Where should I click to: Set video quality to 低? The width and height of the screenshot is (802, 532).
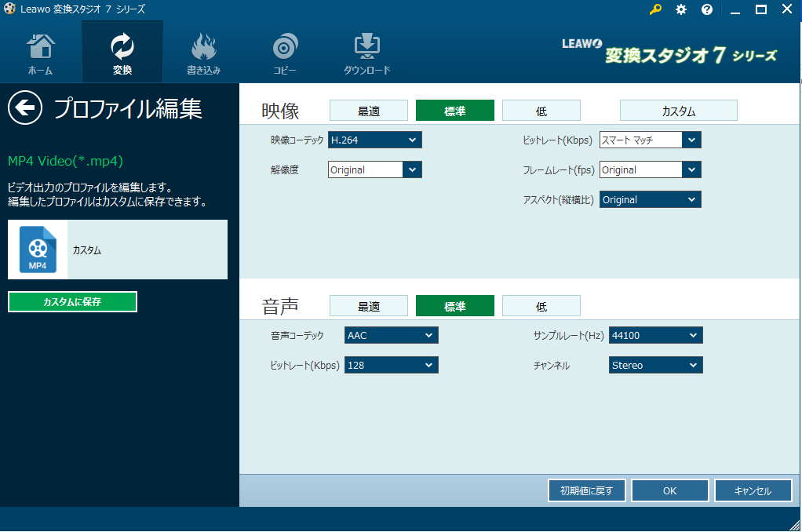[x=541, y=111]
